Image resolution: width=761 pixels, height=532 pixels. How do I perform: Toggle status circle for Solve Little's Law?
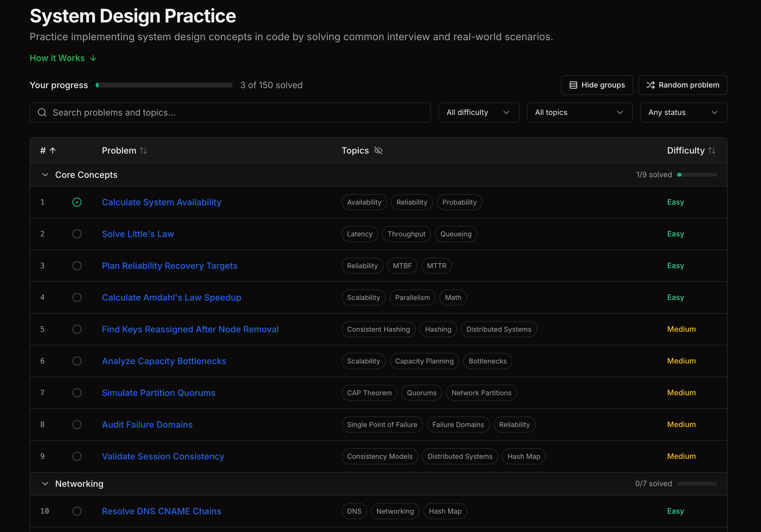pos(77,234)
